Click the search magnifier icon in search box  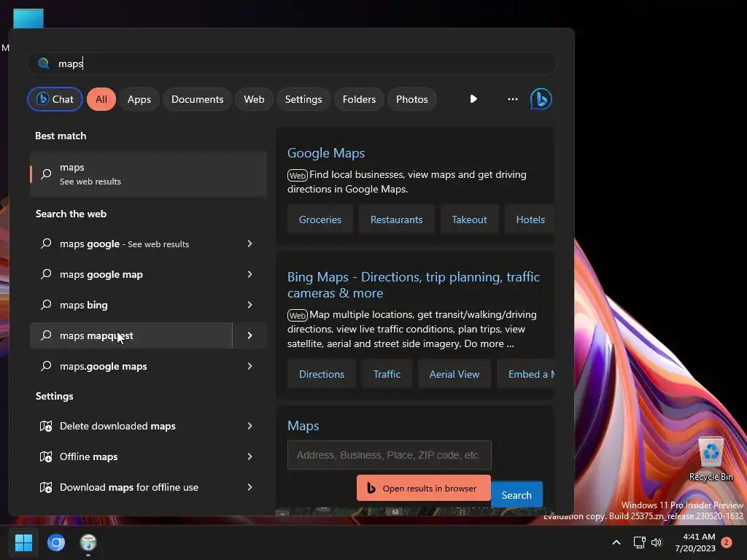(43, 63)
